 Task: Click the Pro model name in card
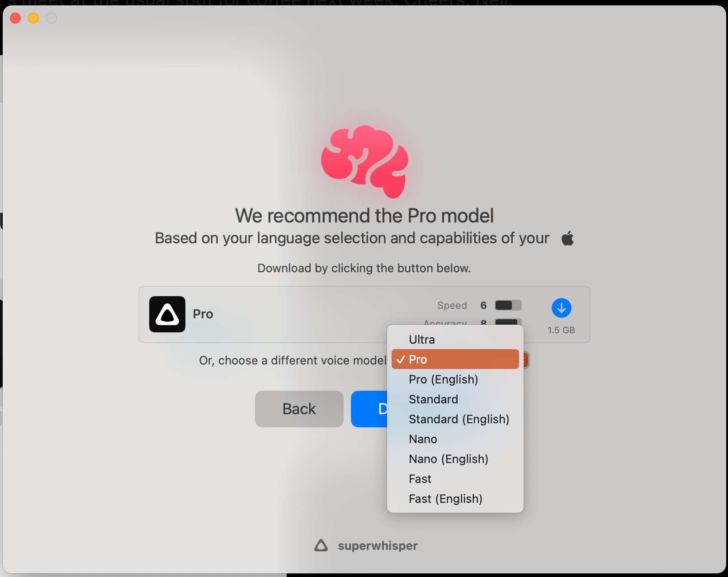pos(203,314)
